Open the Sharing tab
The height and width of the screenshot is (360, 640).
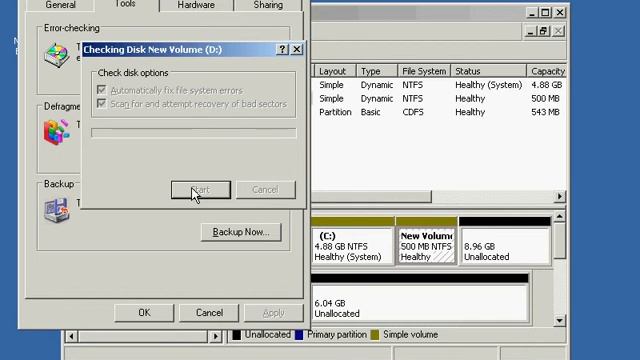pyautogui.click(x=268, y=5)
